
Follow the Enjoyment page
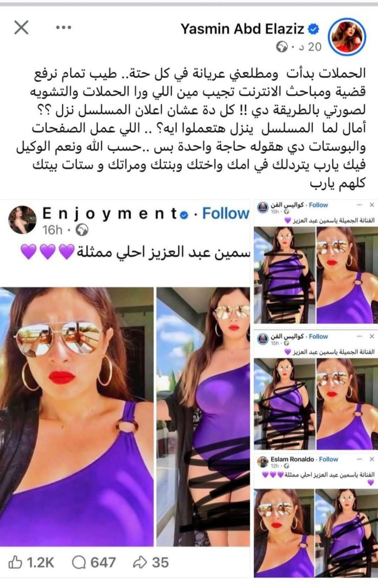coord(225,214)
